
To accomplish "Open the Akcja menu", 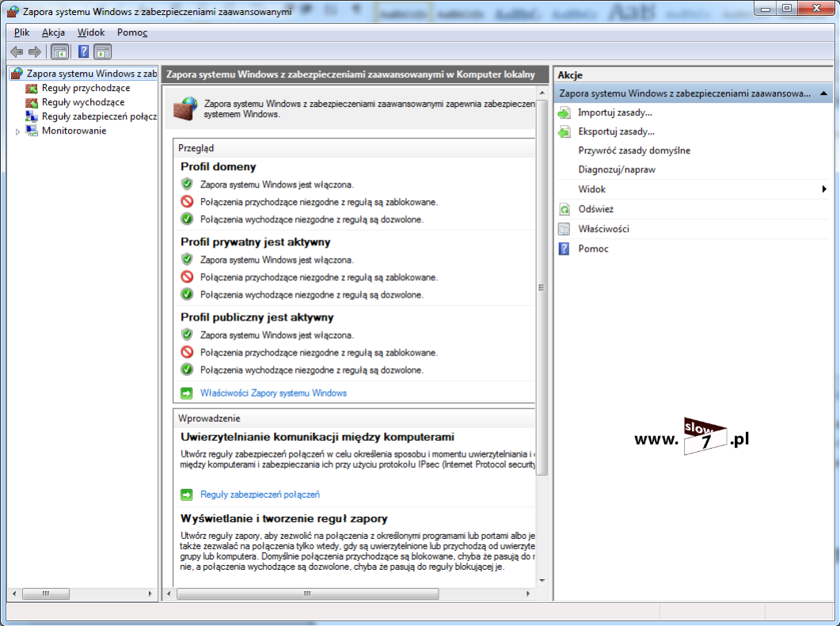I will [54, 32].
